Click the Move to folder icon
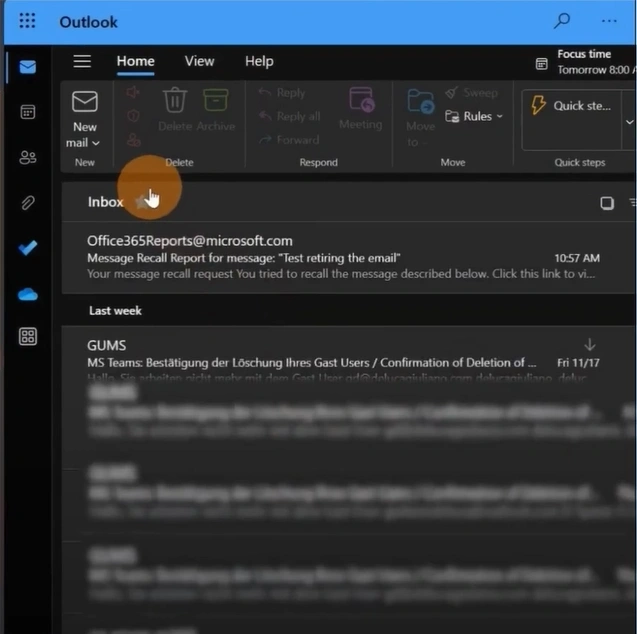 (420, 102)
